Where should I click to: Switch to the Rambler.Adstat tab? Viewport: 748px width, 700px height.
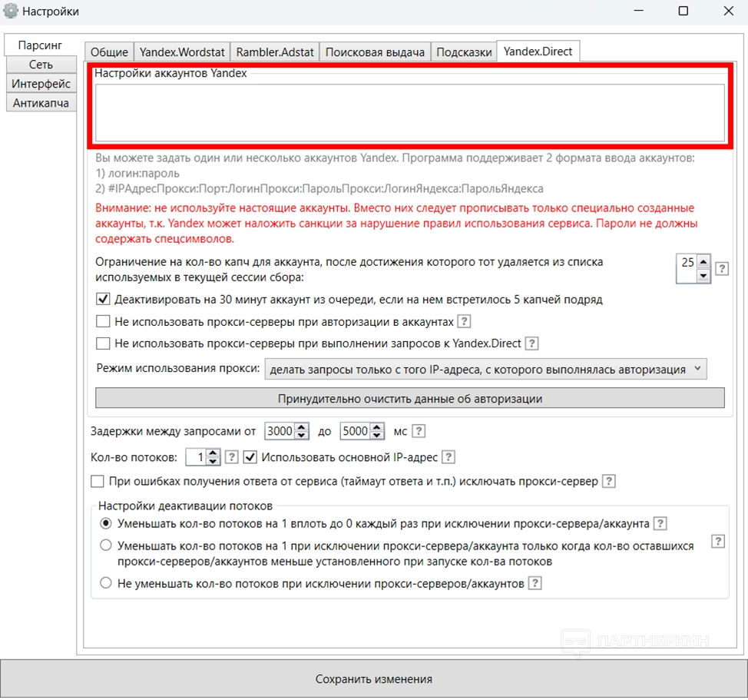coord(275,51)
